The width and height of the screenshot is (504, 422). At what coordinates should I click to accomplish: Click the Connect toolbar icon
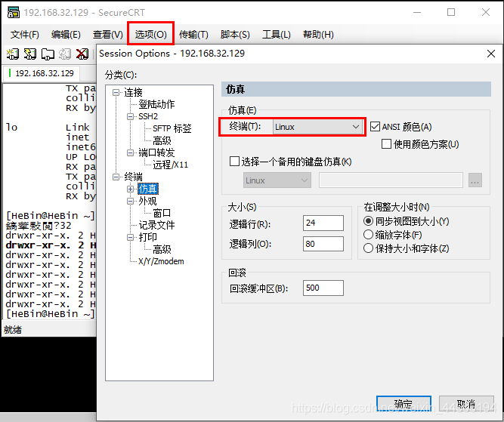tap(13, 54)
